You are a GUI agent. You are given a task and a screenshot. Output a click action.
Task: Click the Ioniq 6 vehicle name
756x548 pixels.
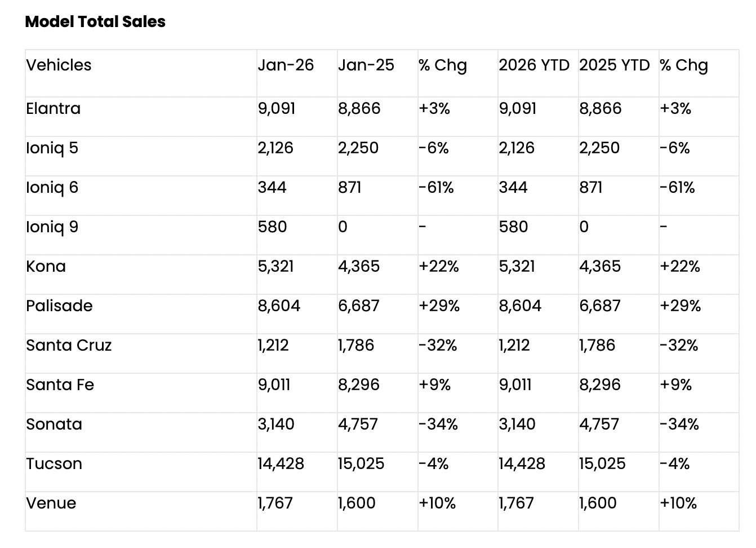click(52, 188)
